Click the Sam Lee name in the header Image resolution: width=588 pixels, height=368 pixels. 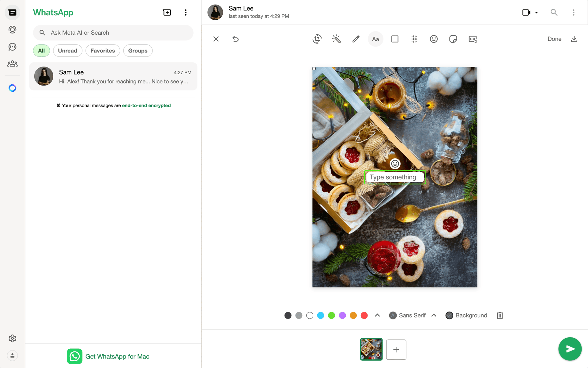coord(241,9)
